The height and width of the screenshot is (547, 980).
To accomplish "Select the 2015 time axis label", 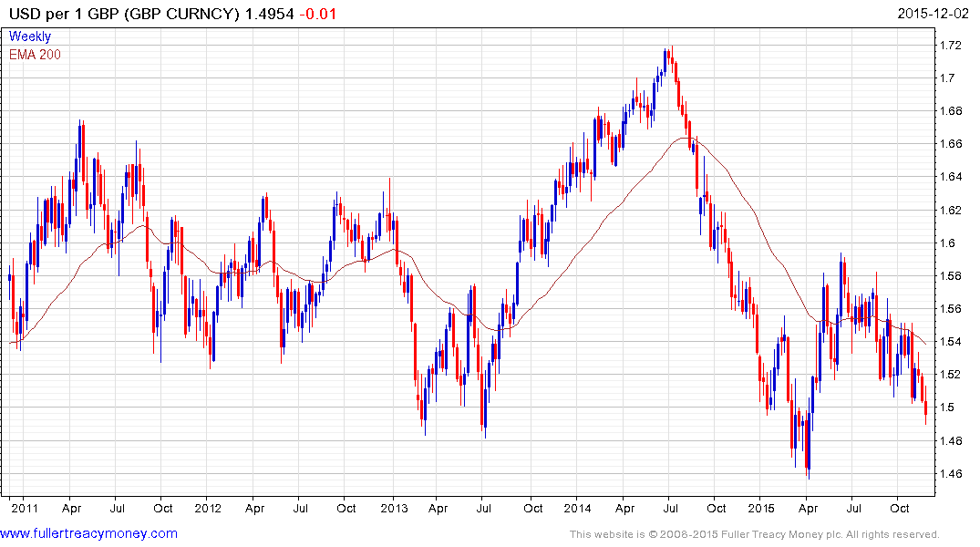I will coord(761,508).
